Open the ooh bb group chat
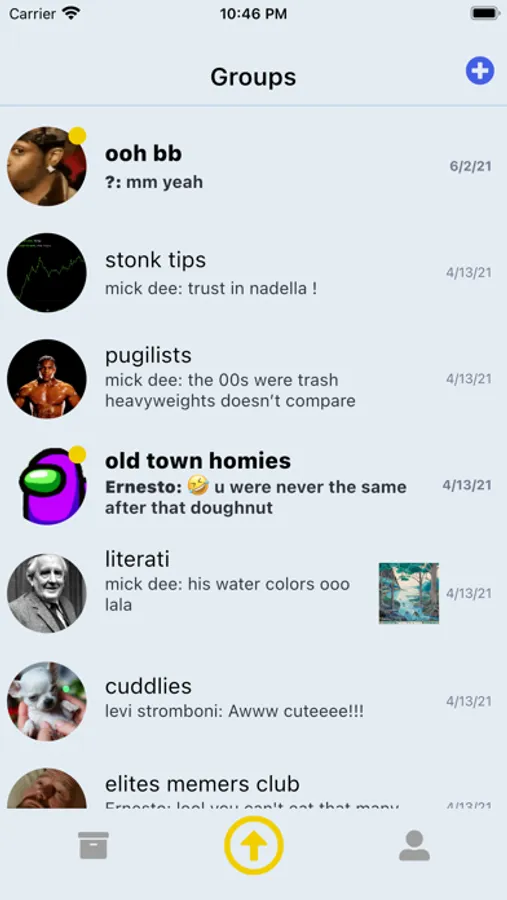The height and width of the screenshot is (900, 507). (x=253, y=166)
